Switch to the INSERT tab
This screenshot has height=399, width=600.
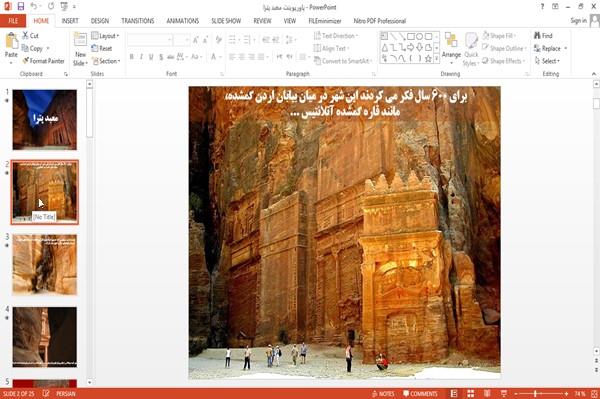coord(70,21)
